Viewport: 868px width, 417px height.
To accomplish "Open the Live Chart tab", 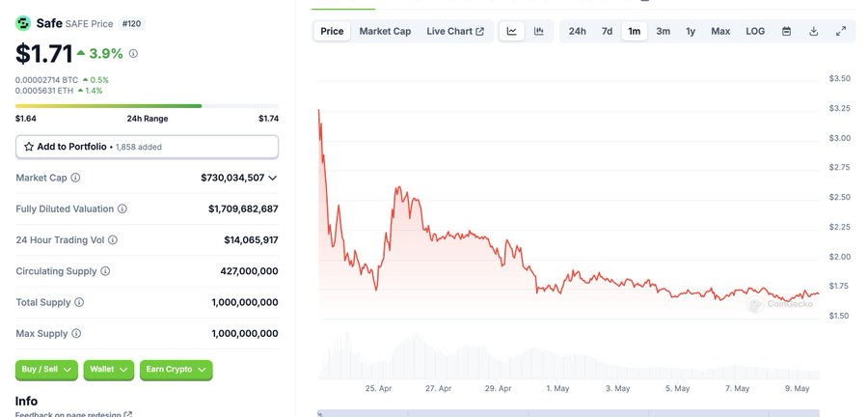I will [455, 31].
